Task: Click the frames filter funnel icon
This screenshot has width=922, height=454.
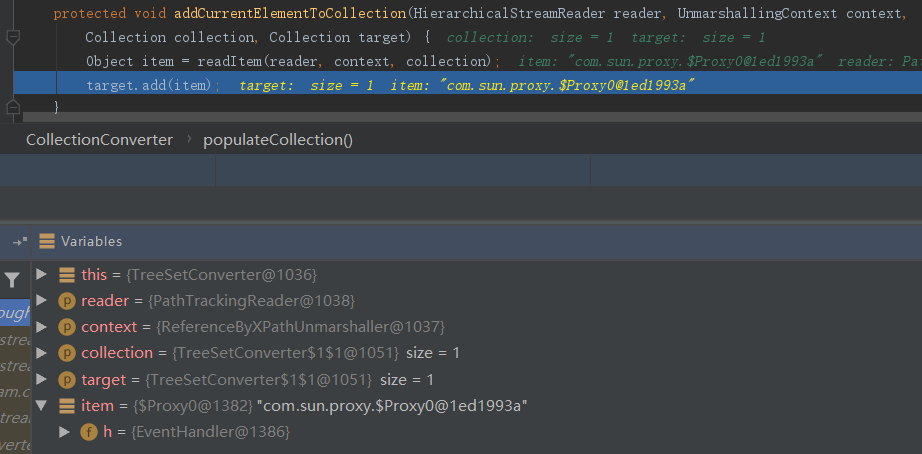Action: point(12,281)
